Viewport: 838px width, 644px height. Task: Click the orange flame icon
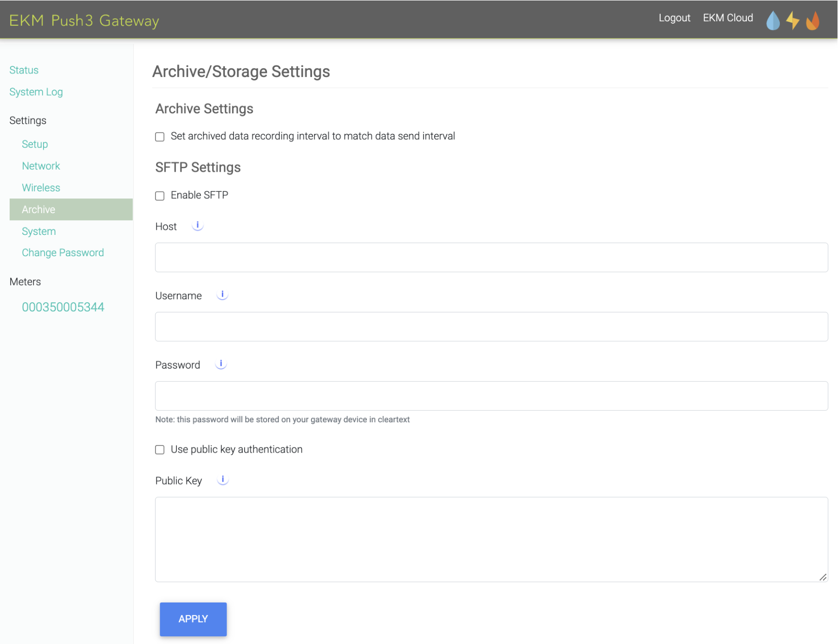point(813,21)
